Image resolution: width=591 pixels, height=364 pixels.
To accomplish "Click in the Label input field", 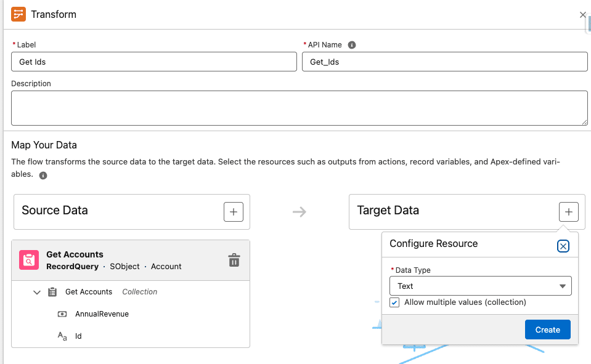I will click(x=154, y=62).
